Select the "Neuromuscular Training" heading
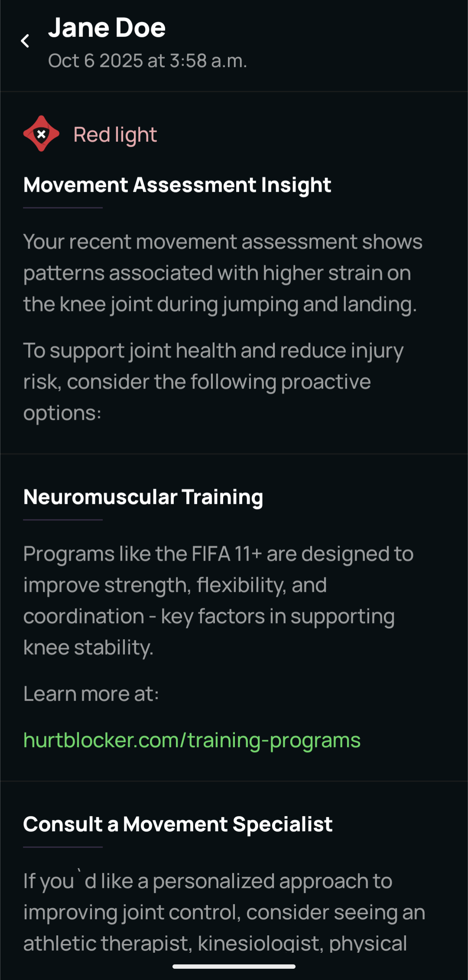 tap(143, 497)
